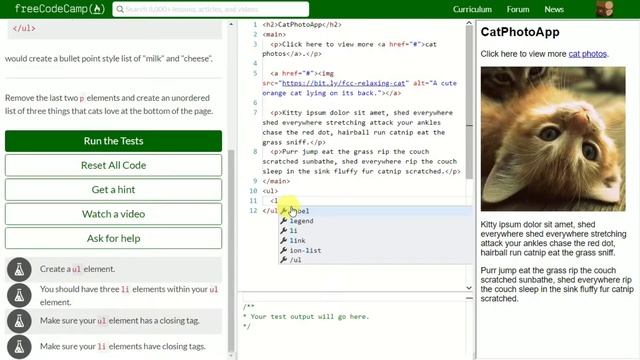
Task: Click wrench icon next to 'legend' suggestion
Action: point(284,221)
